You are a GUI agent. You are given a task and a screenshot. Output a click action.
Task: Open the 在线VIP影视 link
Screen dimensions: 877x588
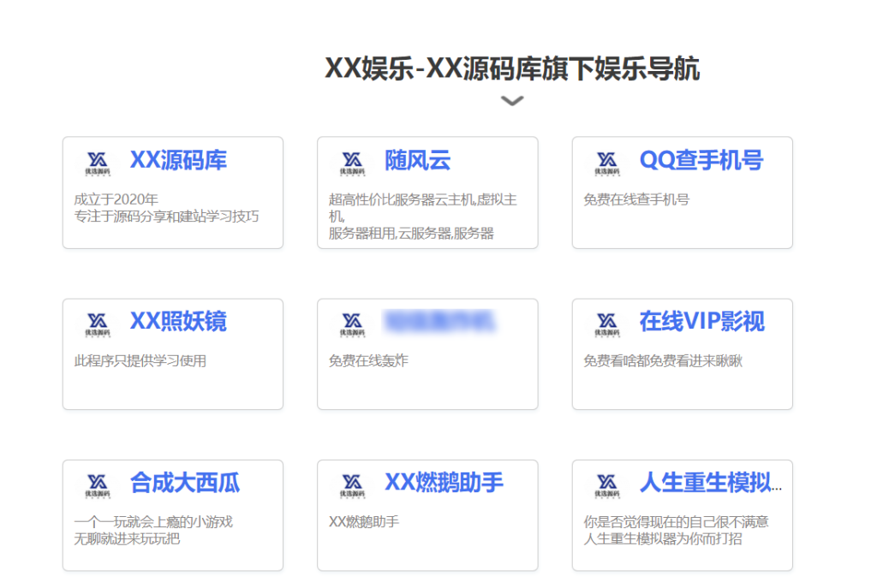(x=702, y=320)
